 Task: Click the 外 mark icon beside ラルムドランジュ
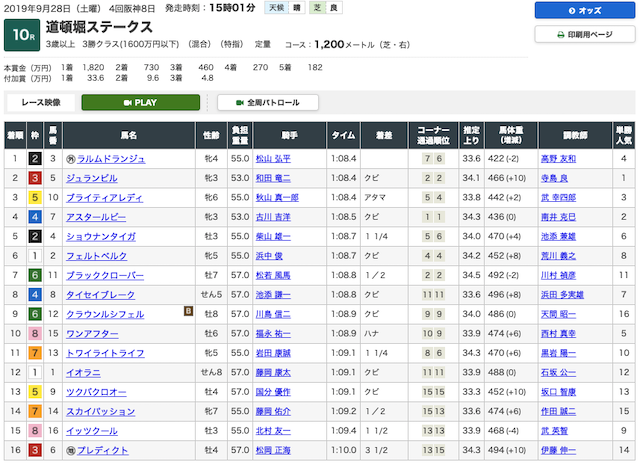70,159
